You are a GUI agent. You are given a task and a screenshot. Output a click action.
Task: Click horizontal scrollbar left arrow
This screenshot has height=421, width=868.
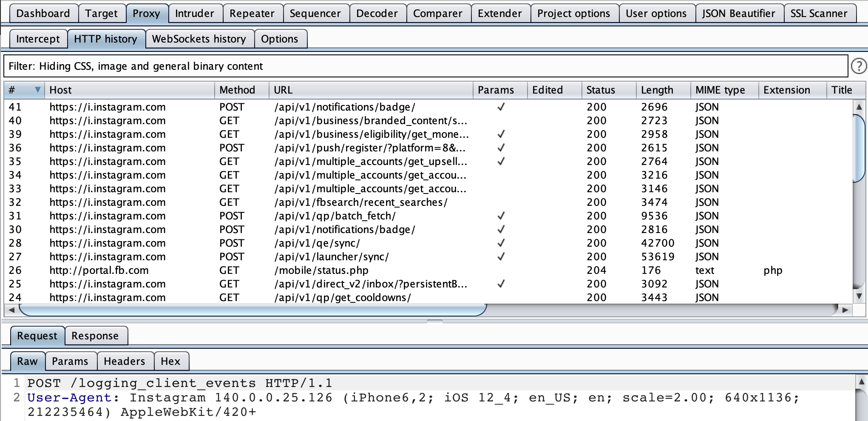[11, 310]
